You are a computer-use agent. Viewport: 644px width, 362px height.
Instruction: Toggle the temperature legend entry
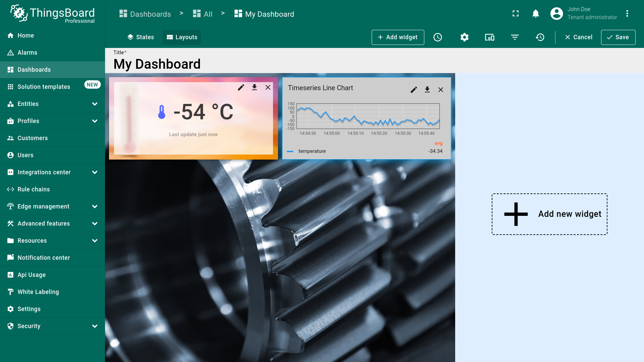click(x=312, y=151)
